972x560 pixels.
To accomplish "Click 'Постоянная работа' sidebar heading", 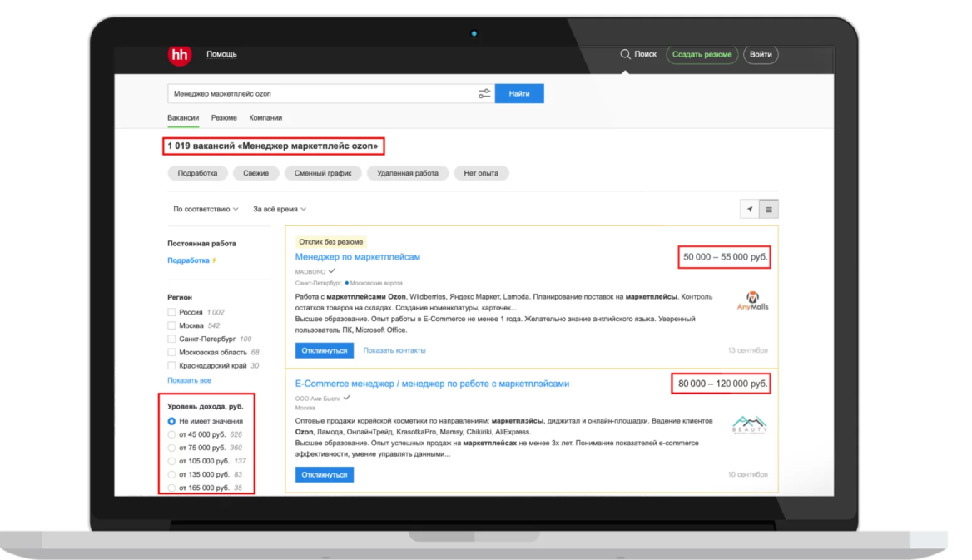I will (x=201, y=244).
